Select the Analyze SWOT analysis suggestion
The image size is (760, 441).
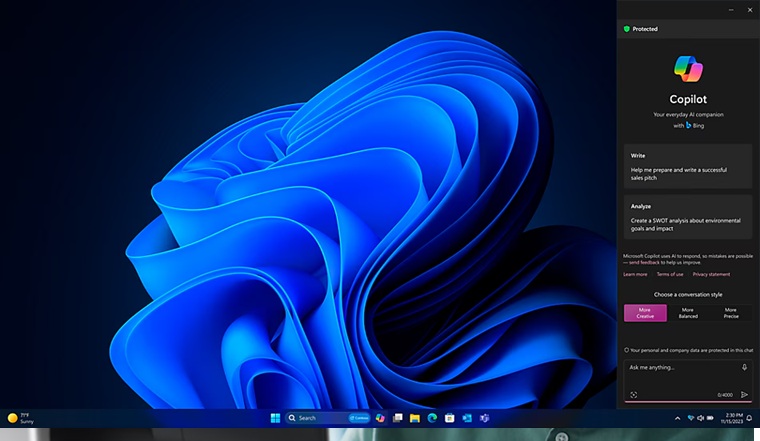(x=688, y=217)
